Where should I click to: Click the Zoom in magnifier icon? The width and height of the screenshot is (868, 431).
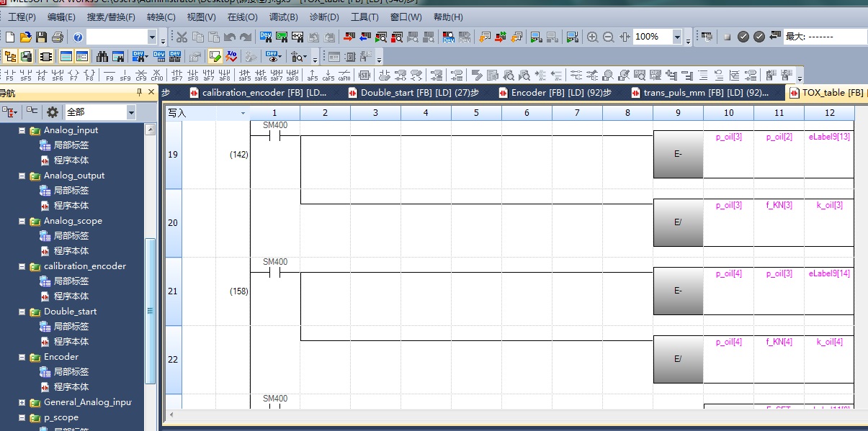(x=592, y=37)
